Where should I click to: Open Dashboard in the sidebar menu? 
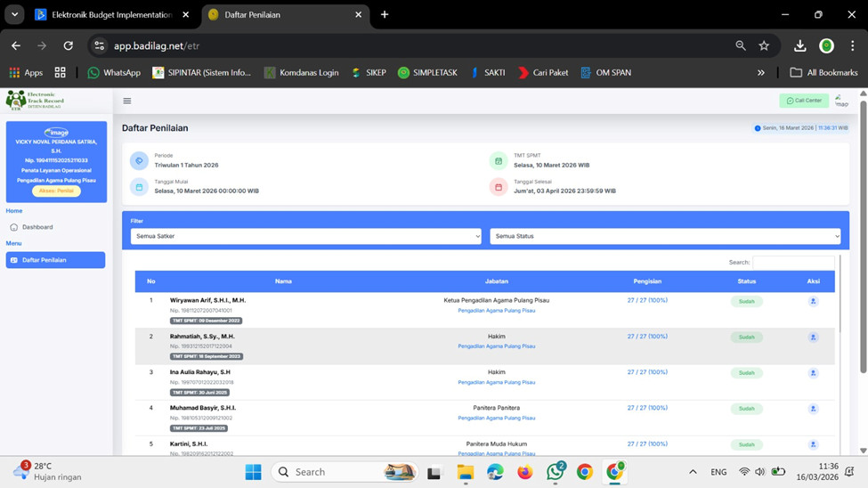point(37,227)
